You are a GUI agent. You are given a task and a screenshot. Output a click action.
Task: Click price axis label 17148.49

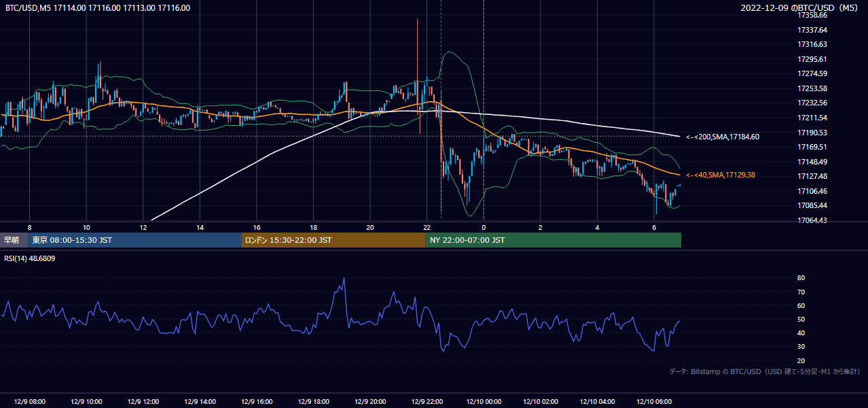pyautogui.click(x=812, y=162)
